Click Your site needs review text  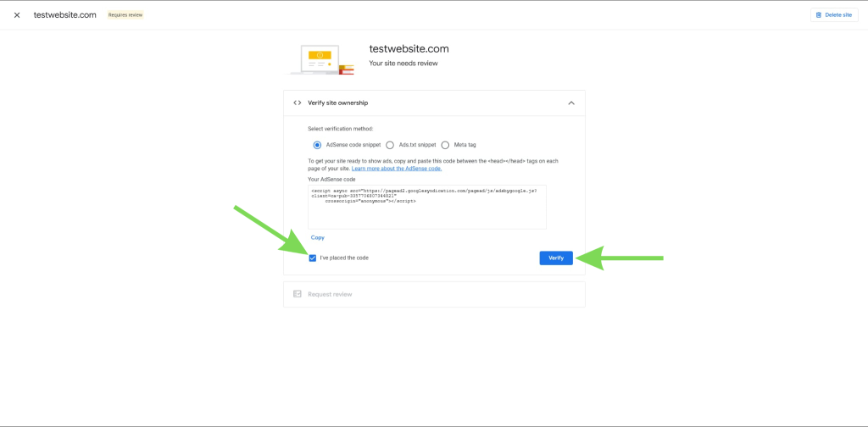pyautogui.click(x=403, y=63)
